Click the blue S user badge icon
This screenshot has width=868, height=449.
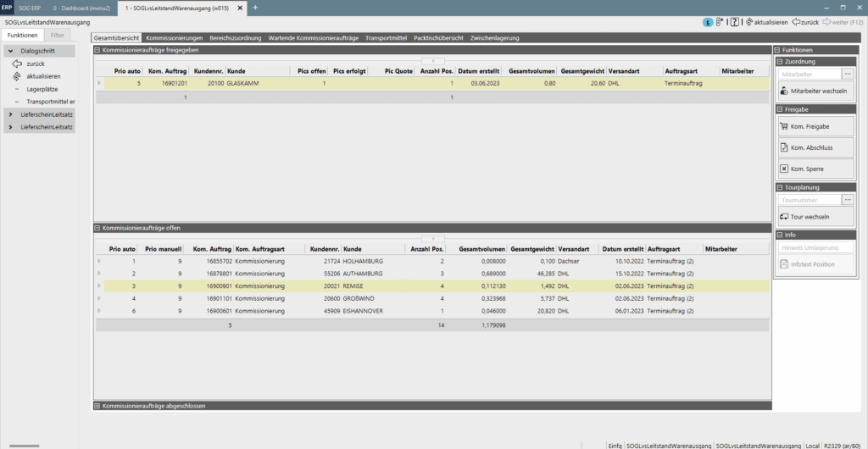[x=708, y=23]
